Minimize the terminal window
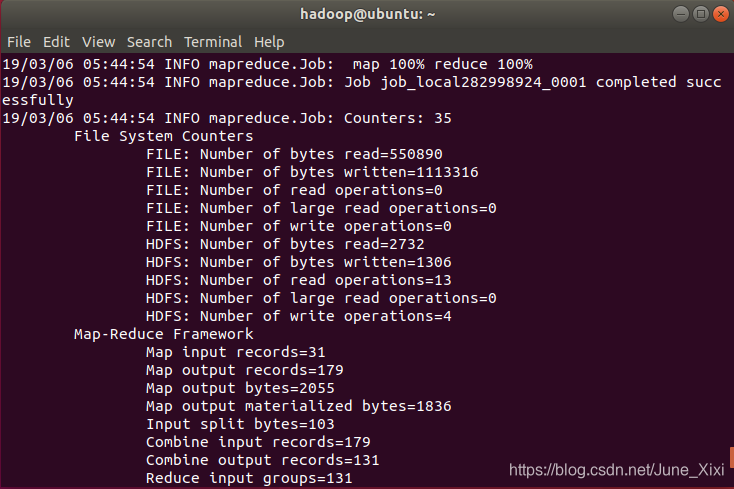The height and width of the screenshot is (489, 734). tap(681, 14)
